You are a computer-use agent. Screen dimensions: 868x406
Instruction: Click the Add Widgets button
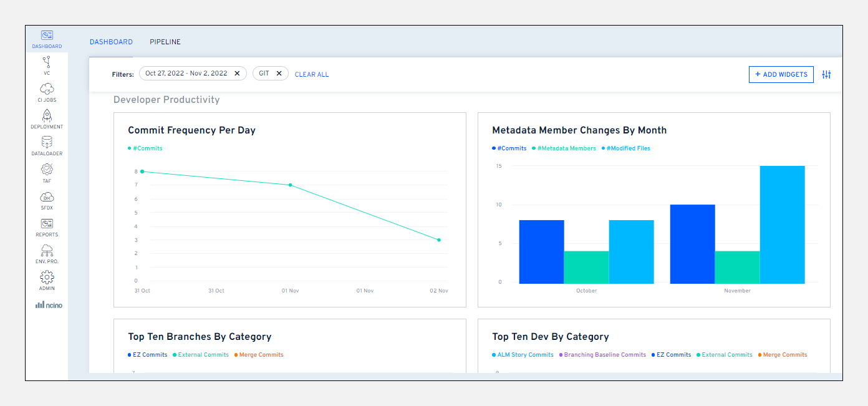point(781,74)
